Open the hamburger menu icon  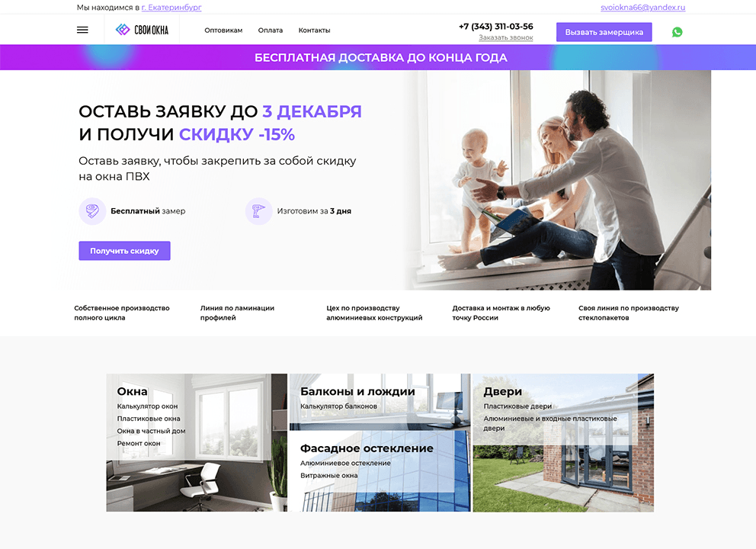tap(82, 30)
